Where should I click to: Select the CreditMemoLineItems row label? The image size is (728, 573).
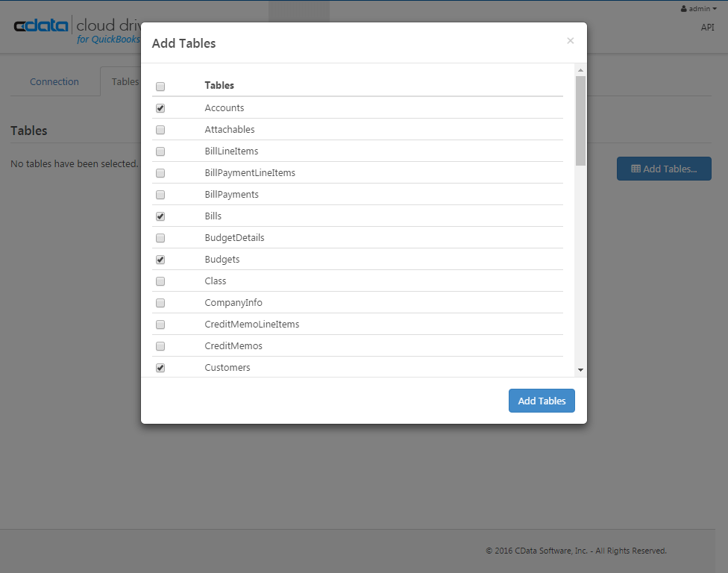pyautogui.click(x=252, y=325)
